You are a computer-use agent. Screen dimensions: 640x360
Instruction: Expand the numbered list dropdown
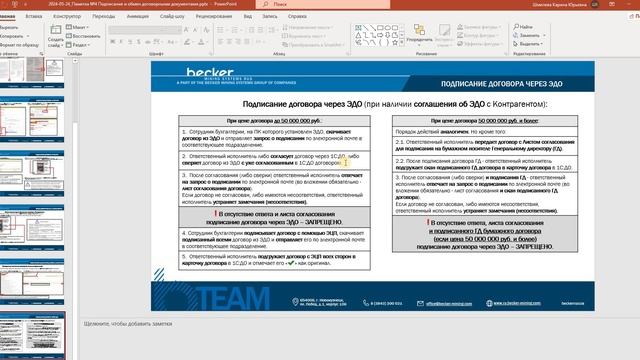(x=240, y=30)
